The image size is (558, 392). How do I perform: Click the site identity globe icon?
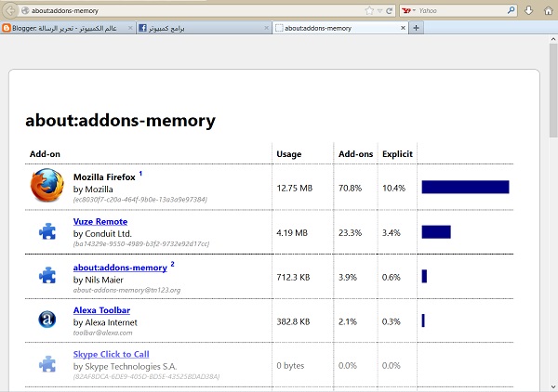(x=25, y=10)
